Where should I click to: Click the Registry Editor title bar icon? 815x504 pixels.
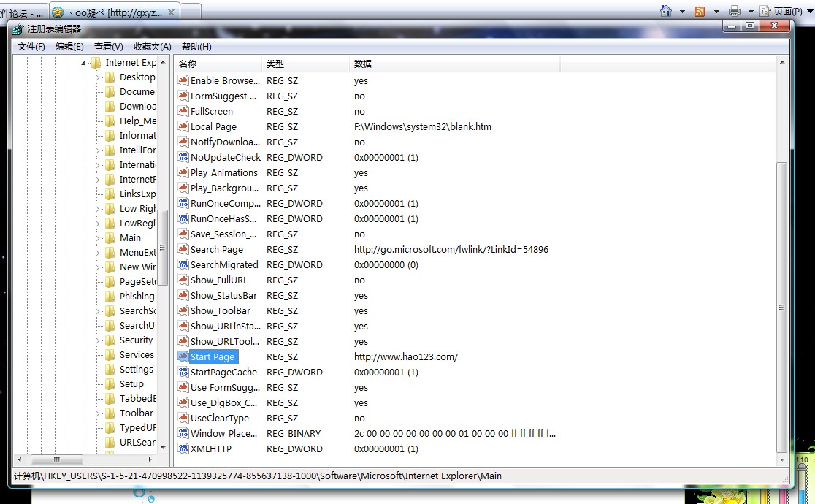(18, 29)
